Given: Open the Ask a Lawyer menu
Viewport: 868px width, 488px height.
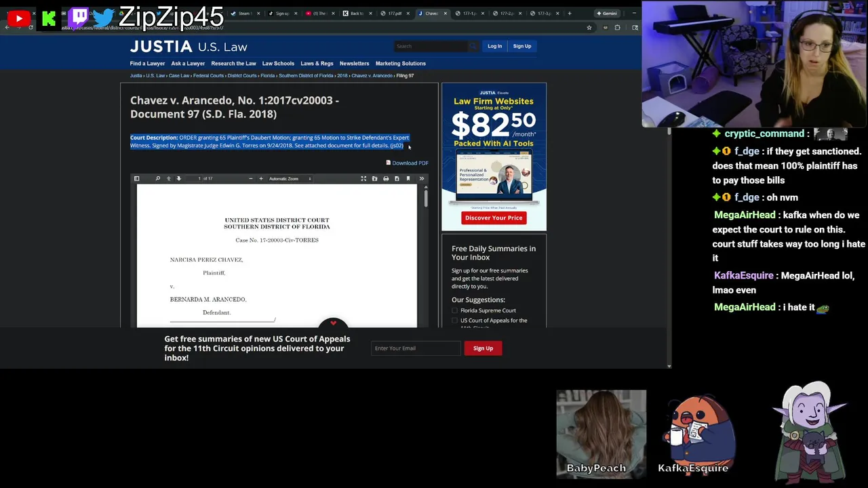Looking at the screenshot, I should tap(188, 64).
